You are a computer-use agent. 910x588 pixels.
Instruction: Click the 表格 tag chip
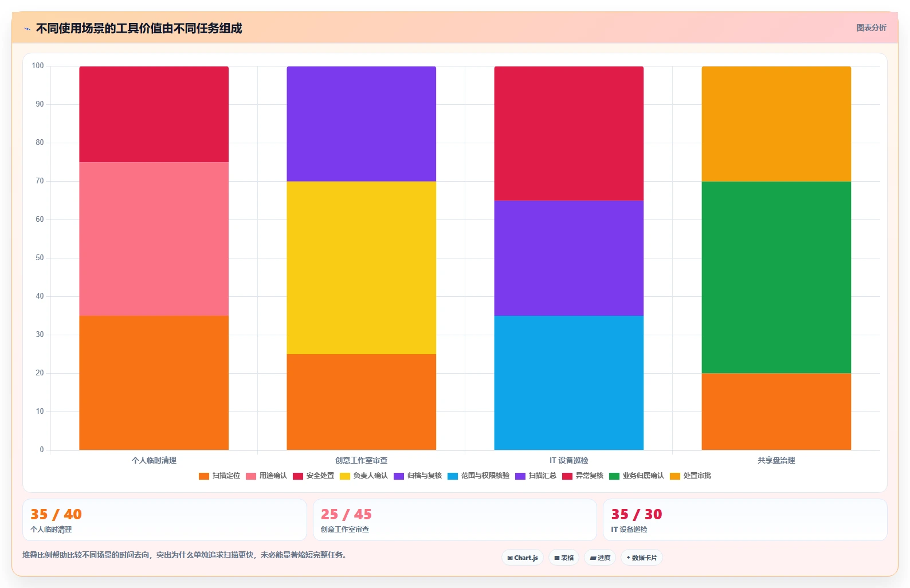564,558
